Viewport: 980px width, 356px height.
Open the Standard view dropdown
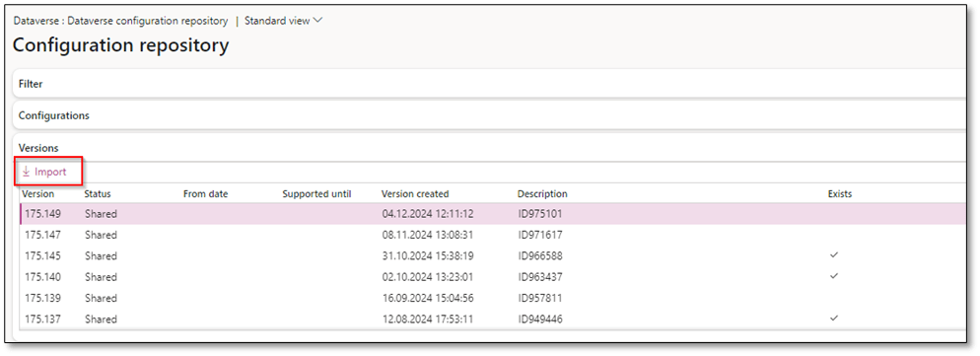click(x=283, y=21)
